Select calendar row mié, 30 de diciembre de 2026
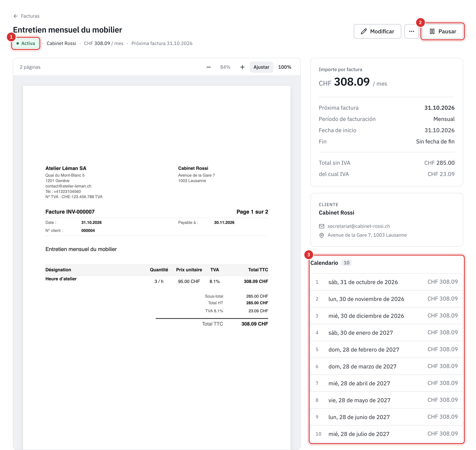Viewport: 476px width, 450px height. [387, 316]
